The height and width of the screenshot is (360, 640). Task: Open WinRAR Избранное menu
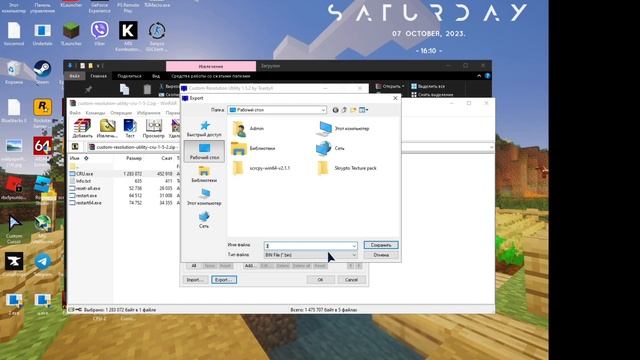(x=149, y=113)
